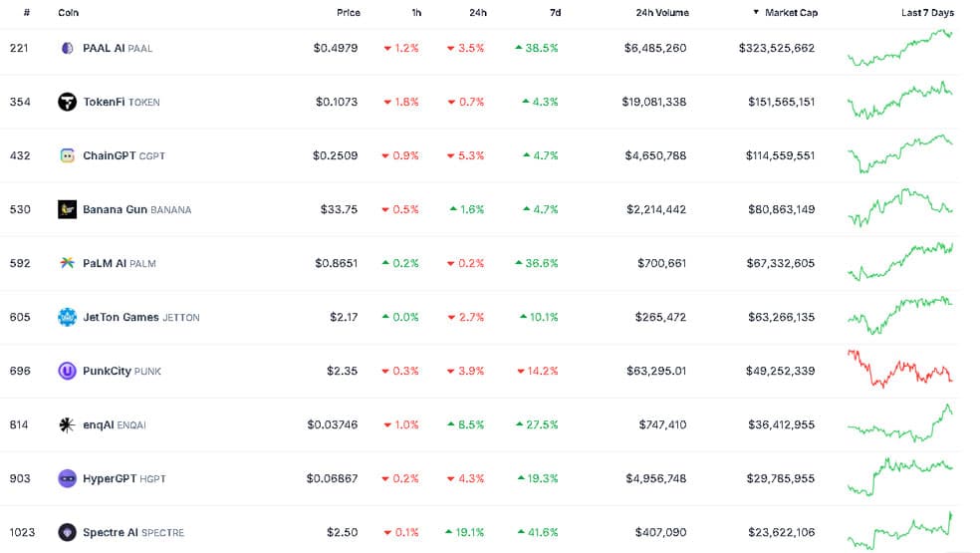Open the Spectre AI SPECTRE link

[x=133, y=532]
